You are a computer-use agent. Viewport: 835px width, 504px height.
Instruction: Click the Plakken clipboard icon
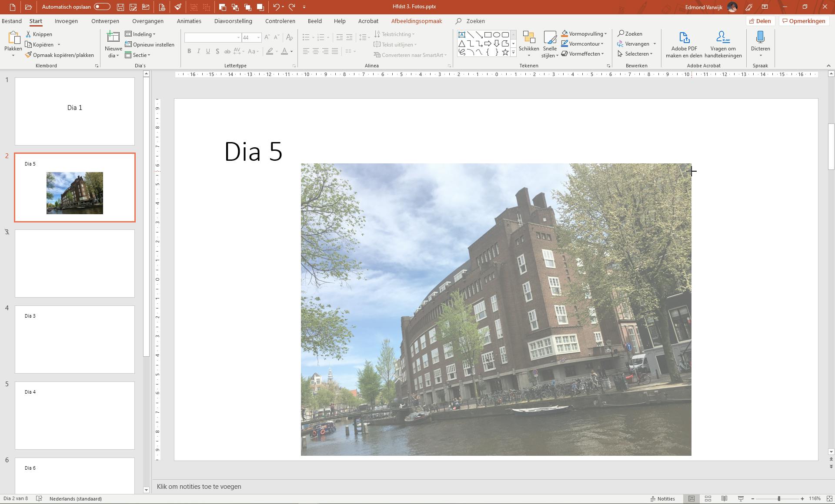(13, 38)
